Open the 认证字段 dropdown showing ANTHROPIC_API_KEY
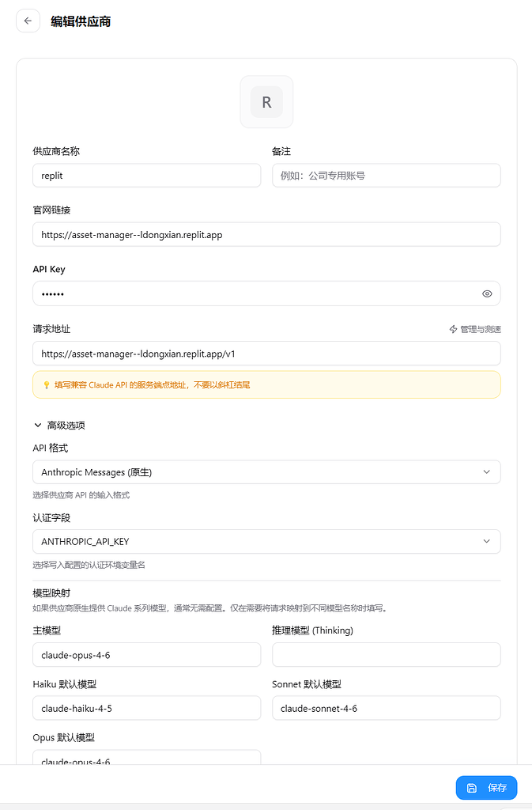Viewport: 532px width, 810px height. click(x=266, y=541)
